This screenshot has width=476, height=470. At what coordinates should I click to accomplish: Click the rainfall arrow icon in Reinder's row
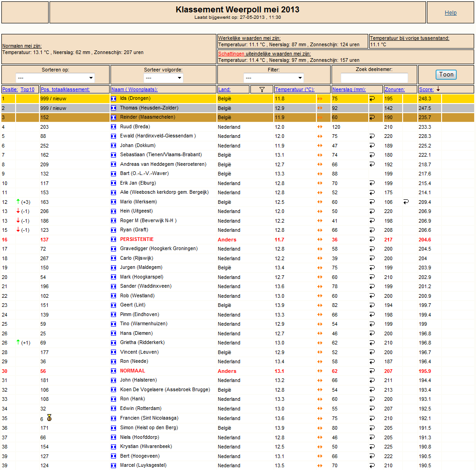(372, 117)
